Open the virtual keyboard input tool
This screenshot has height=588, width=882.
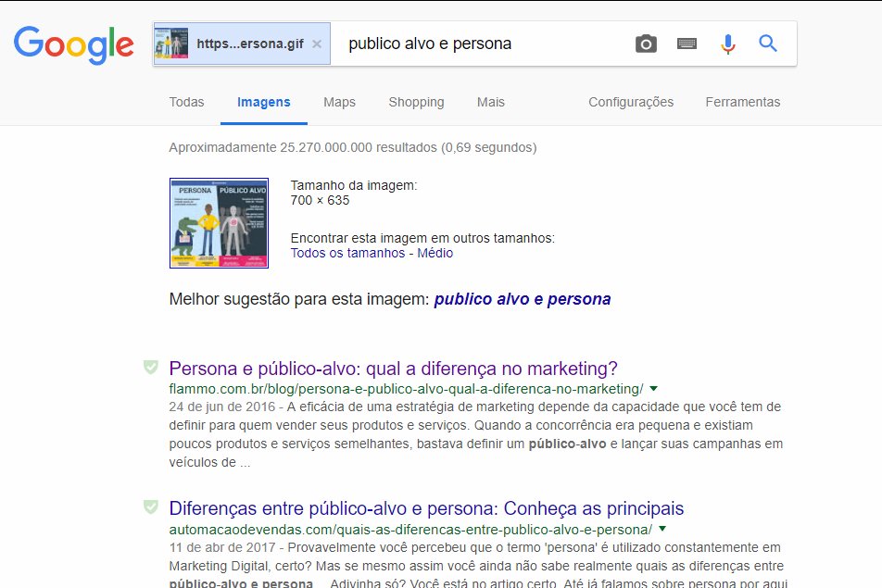tap(687, 44)
